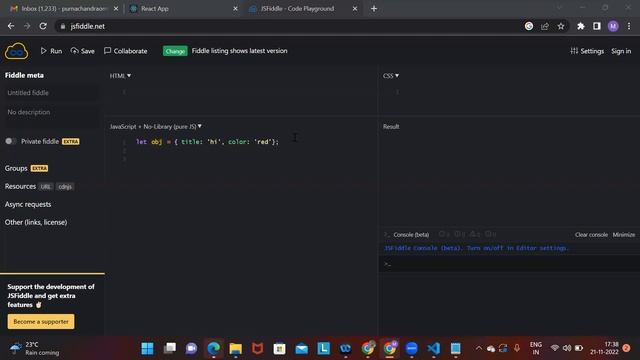This screenshot has height=360, width=640.
Task: Open a new browser tab
Action: 374,9
